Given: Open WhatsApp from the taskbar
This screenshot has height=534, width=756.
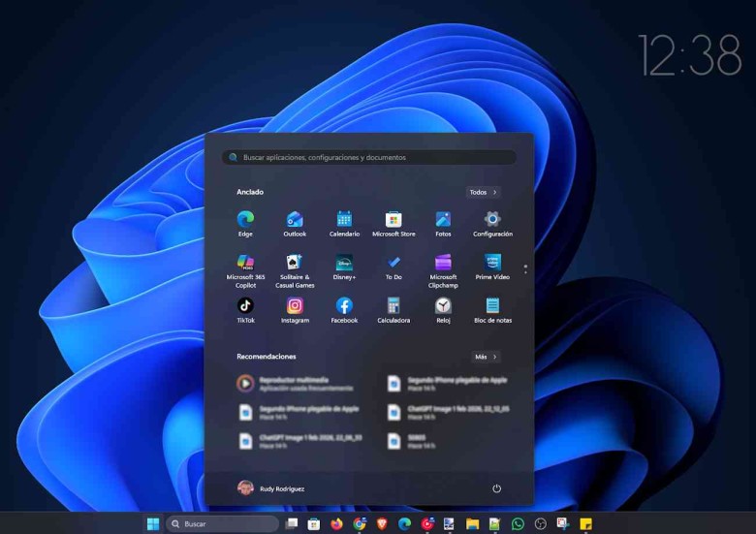Looking at the screenshot, I should tap(518, 524).
